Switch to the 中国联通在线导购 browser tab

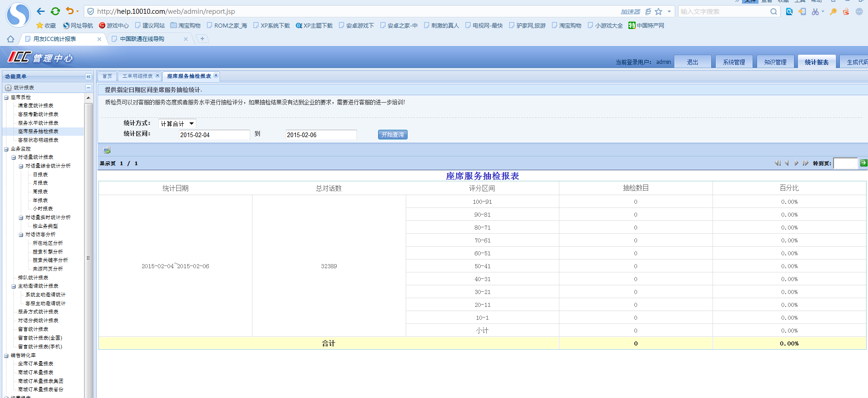[x=142, y=39]
